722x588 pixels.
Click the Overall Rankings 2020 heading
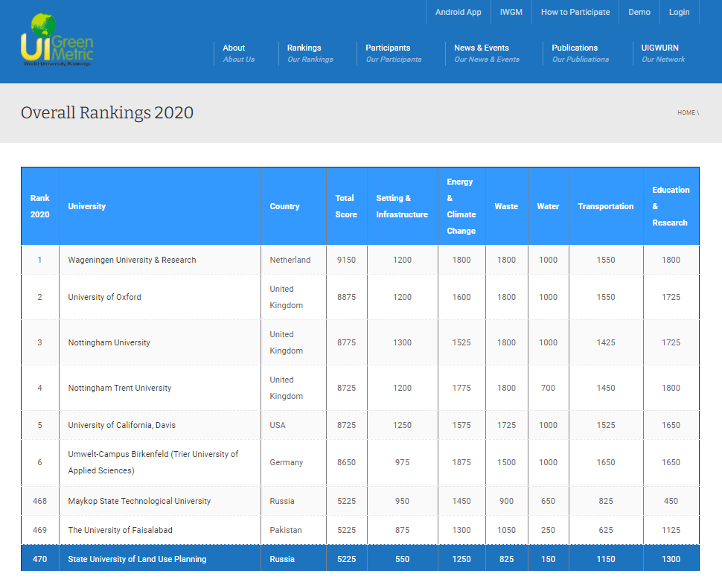(x=107, y=113)
